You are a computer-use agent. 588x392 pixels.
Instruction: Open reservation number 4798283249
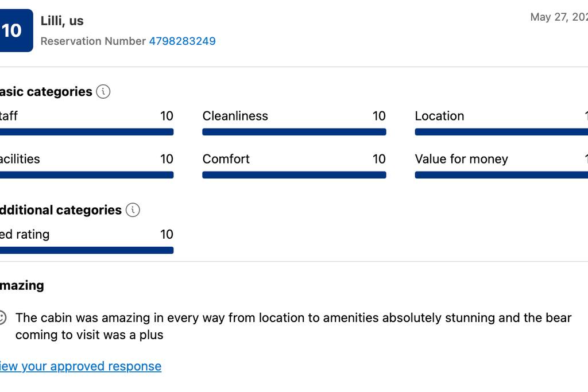tap(182, 41)
